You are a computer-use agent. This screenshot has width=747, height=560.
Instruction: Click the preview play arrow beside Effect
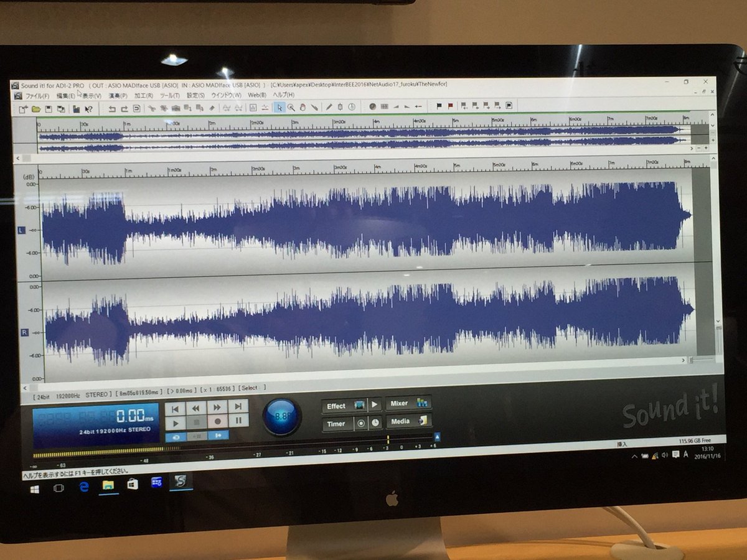click(x=374, y=405)
